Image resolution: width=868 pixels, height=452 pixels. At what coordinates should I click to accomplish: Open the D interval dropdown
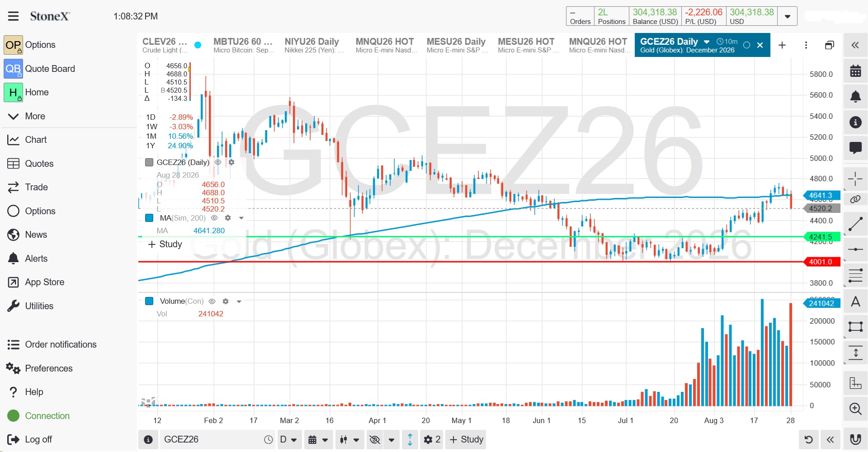[288, 439]
